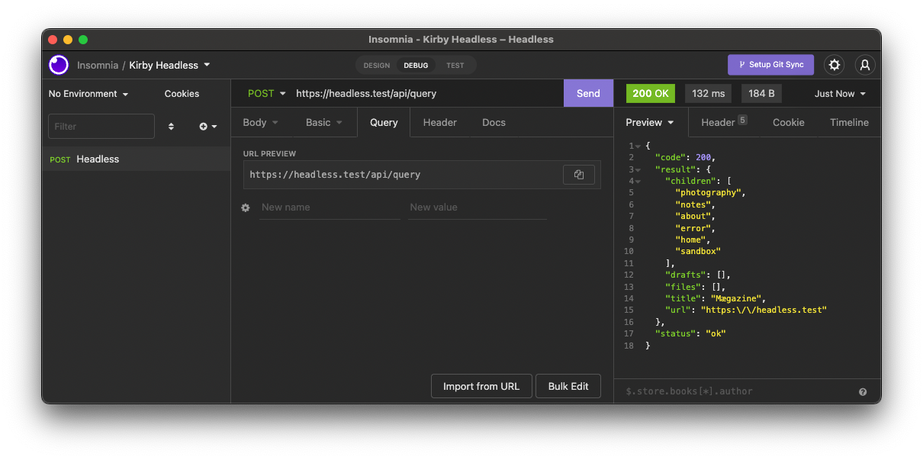924x460 pixels.
Task: Open the response filter help icon
Action: (863, 392)
